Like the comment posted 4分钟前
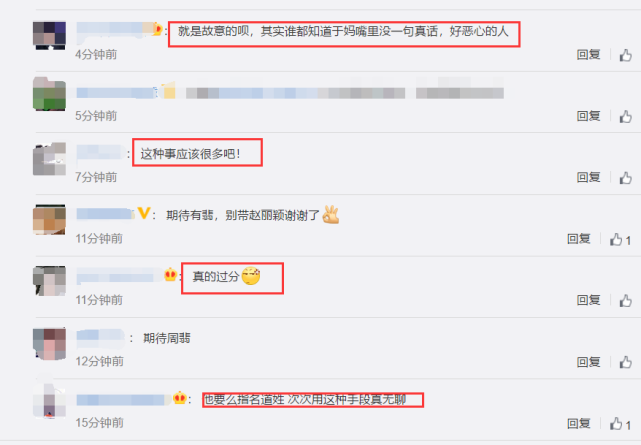The height and width of the screenshot is (445, 641). 625,55
